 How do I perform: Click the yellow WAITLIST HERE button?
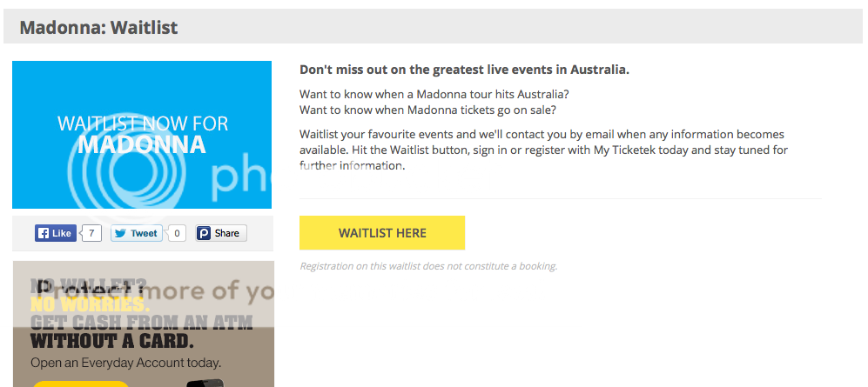pyautogui.click(x=382, y=233)
